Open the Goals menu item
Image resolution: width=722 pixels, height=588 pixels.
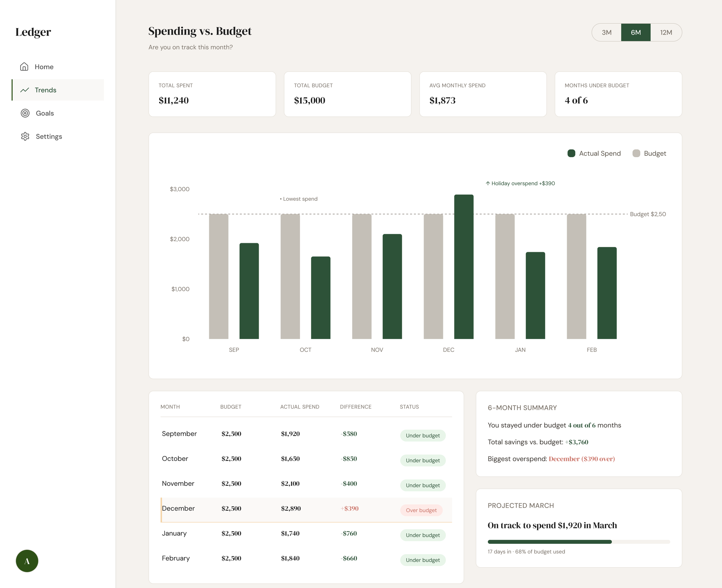pyautogui.click(x=45, y=113)
